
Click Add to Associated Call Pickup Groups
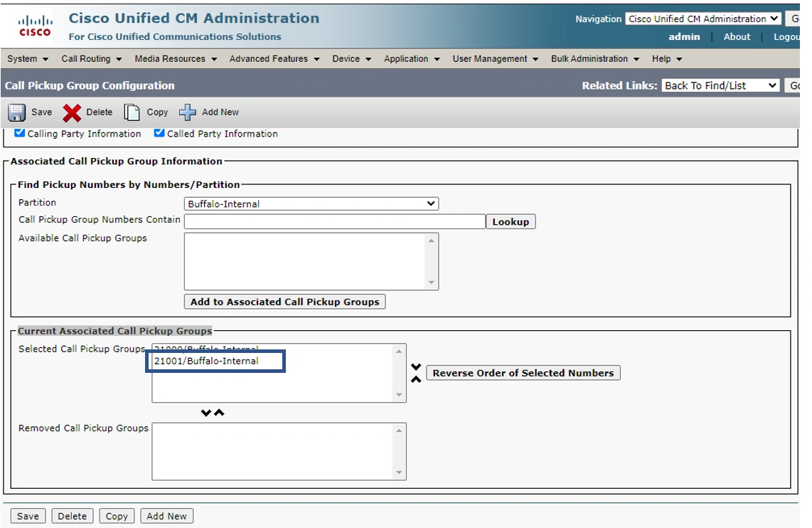pos(285,302)
